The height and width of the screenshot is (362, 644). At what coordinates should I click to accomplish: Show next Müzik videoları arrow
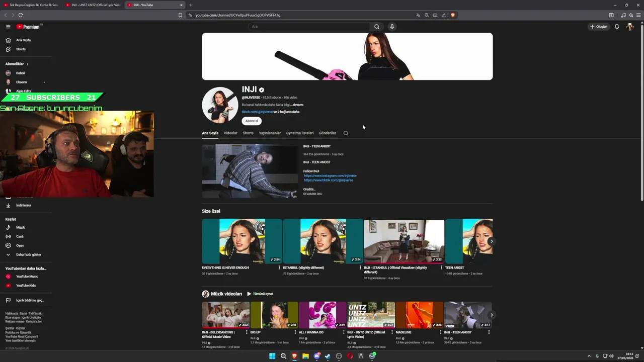[491, 315]
